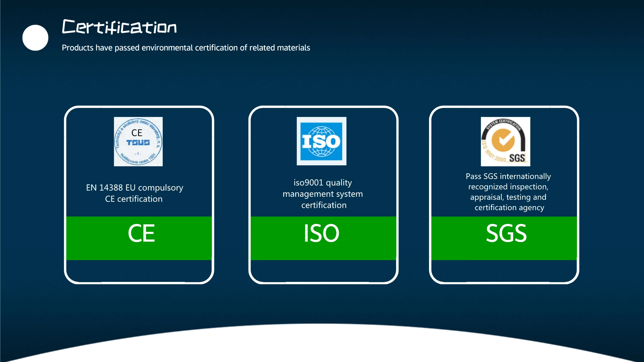Click the environmental certification subtitle text
The image size is (644, 362).
point(186,48)
